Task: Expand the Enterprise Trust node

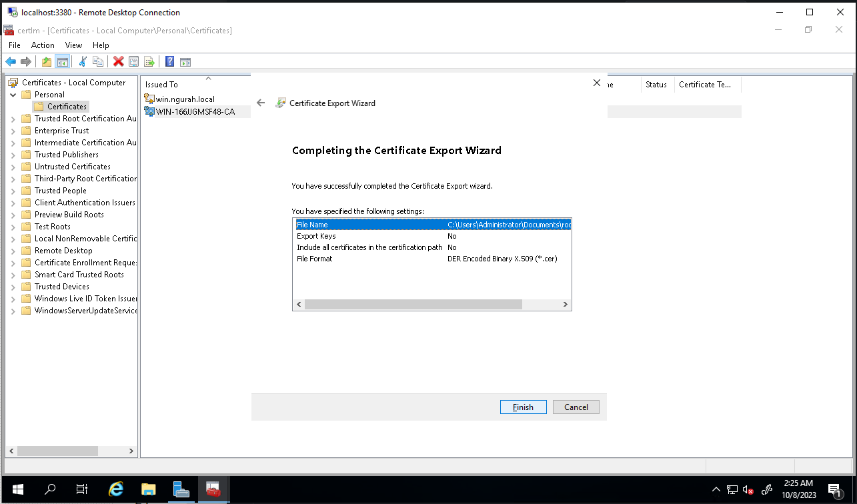Action: pos(13,131)
